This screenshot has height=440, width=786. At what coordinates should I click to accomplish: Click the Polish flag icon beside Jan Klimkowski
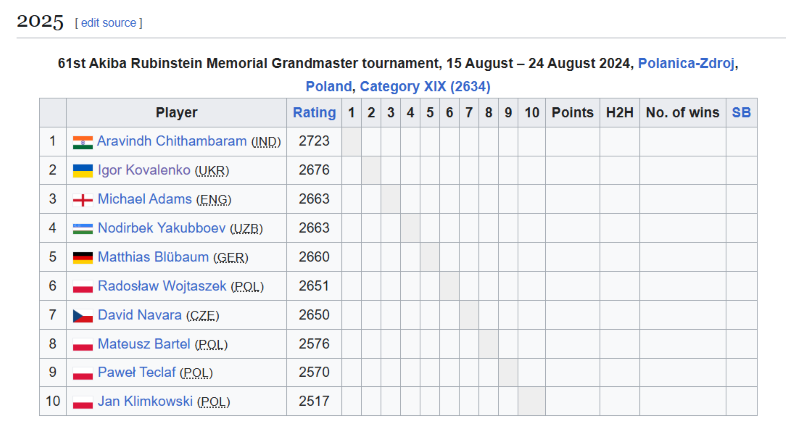click(x=83, y=403)
